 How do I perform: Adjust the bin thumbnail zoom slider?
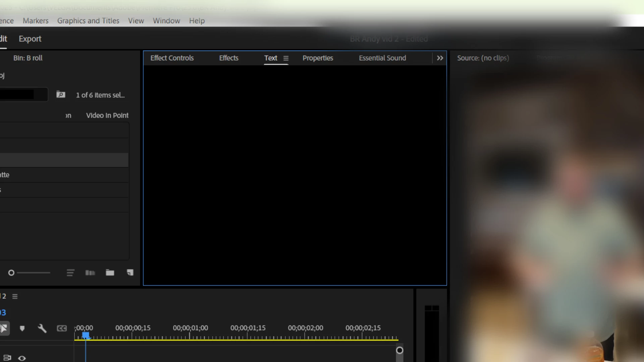coord(11,273)
